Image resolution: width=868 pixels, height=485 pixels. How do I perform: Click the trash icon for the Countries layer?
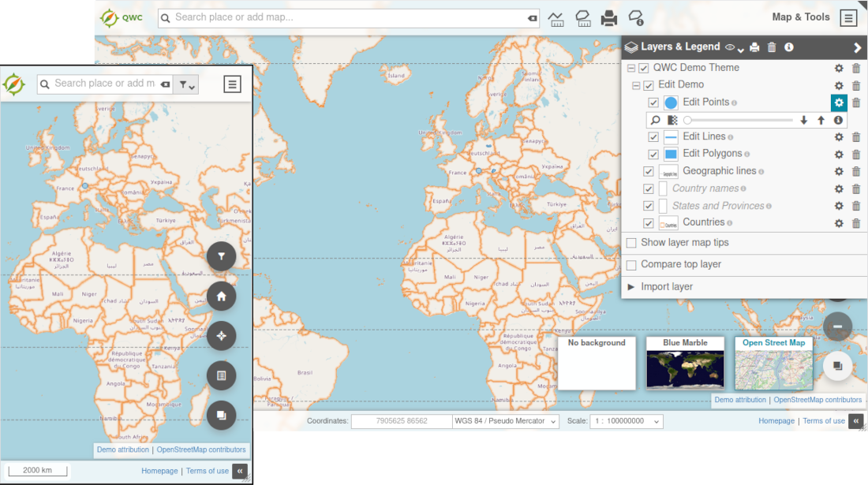point(856,223)
